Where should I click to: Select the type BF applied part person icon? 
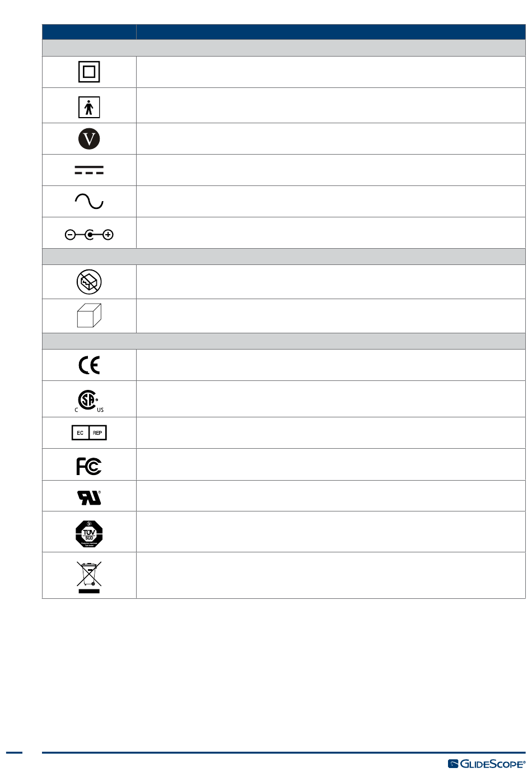pos(89,107)
